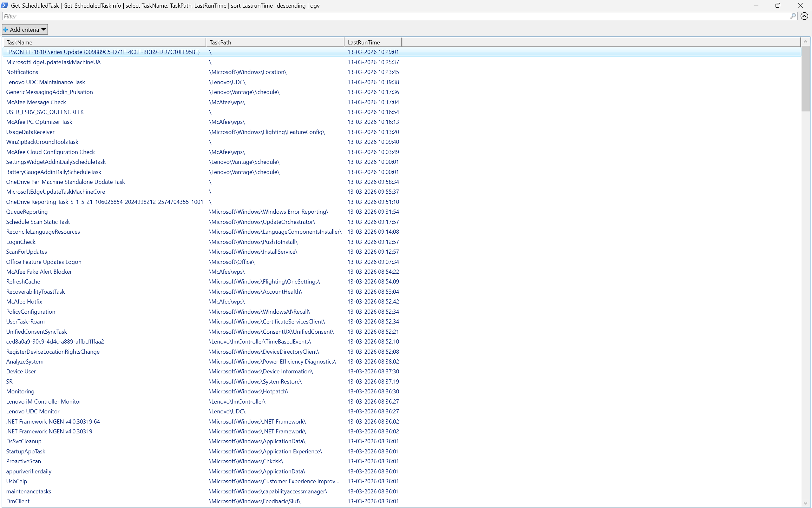Image resolution: width=812 pixels, height=508 pixels.
Task: Select the Device User task
Action: tap(402, 371)
